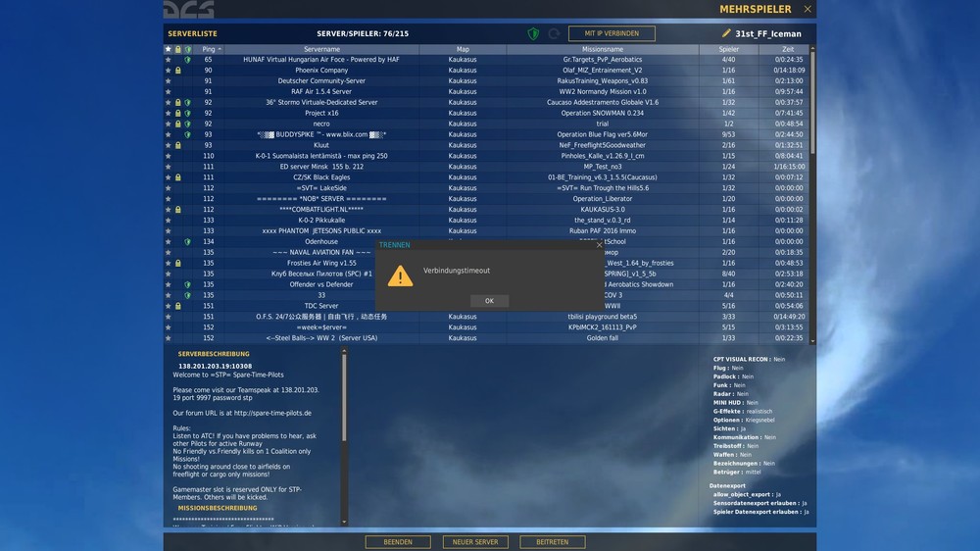The width and height of the screenshot is (980, 551).
Task: Click the lock icon on COMBATFLIGHT.NL row
Action: (x=178, y=210)
